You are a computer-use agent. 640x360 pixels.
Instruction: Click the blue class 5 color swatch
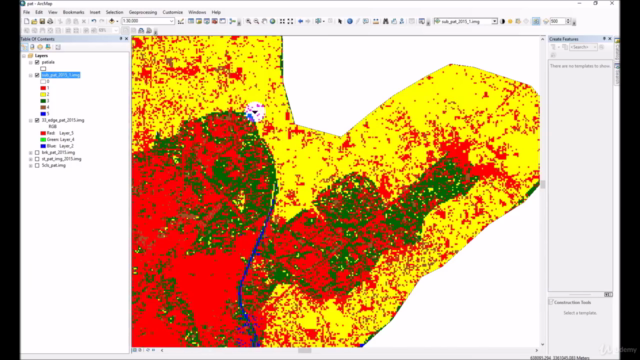click(43, 114)
